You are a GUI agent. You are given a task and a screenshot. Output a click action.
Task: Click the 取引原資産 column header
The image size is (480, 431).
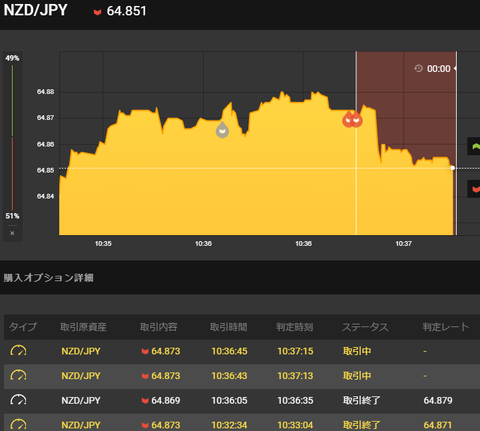83,327
